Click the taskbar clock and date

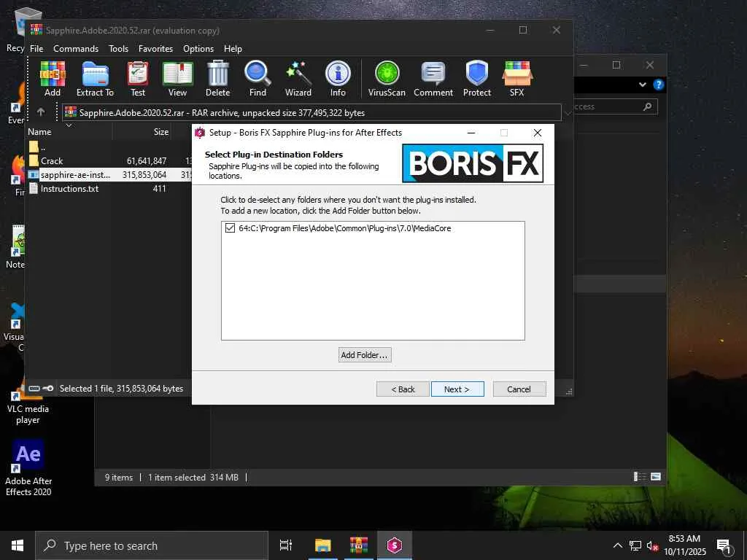(684, 545)
